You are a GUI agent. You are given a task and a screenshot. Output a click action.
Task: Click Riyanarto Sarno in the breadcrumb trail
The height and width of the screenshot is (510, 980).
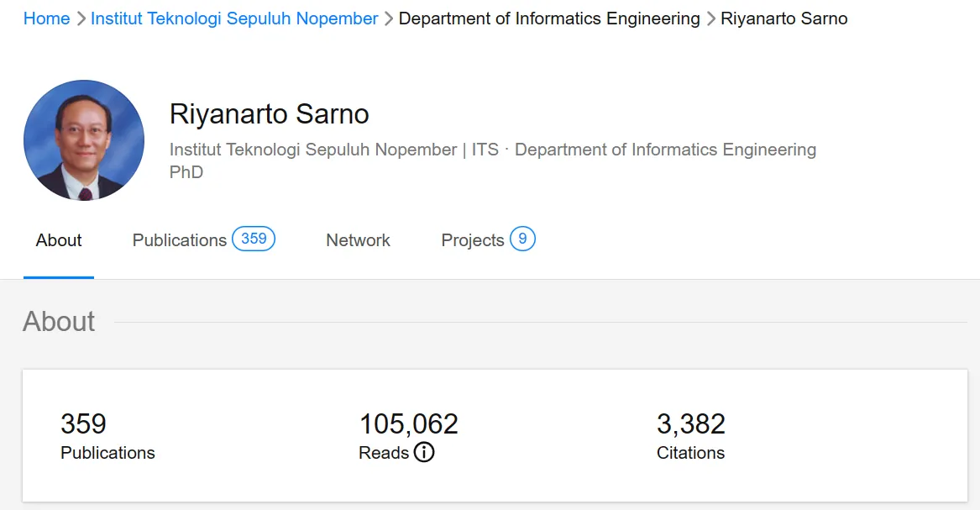[784, 18]
